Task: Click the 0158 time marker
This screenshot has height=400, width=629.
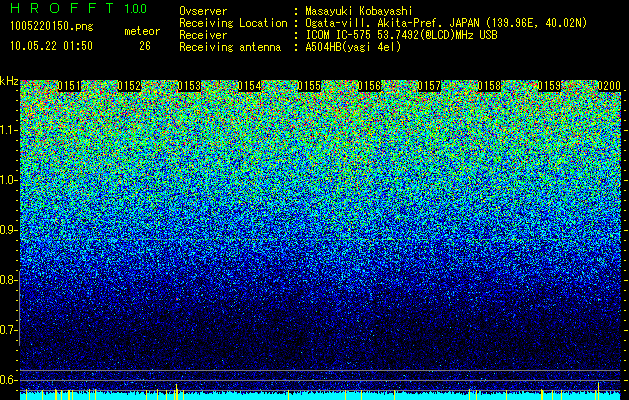Action: pyautogui.click(x=489, y=86)
